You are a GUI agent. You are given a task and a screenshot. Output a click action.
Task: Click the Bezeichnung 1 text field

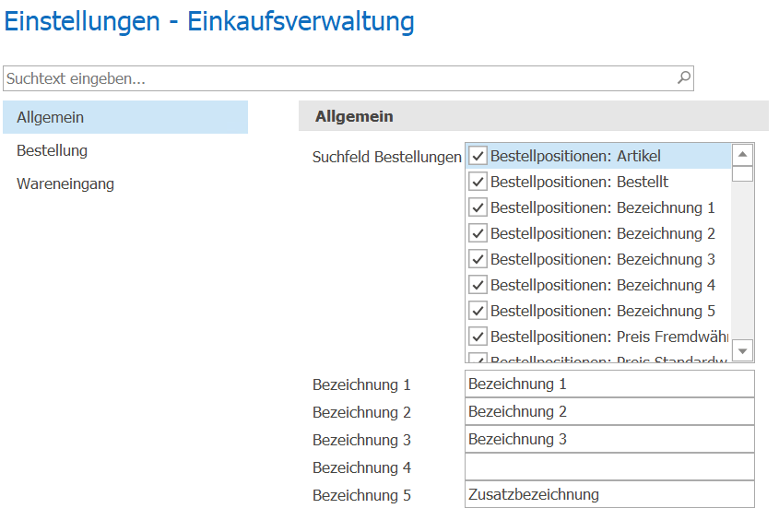coord(609,384)
